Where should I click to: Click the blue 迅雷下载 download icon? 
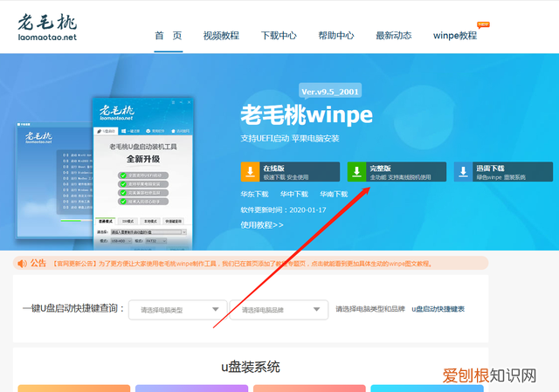coord(463,172)
